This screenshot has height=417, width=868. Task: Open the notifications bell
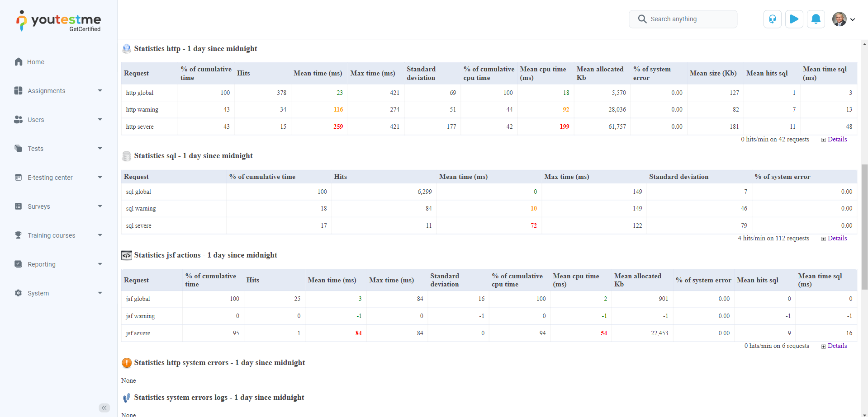tap(816, 19)
